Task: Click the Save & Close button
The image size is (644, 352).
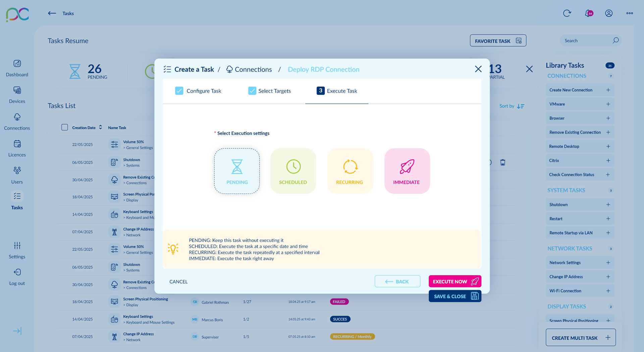Action: pos(454,296)
